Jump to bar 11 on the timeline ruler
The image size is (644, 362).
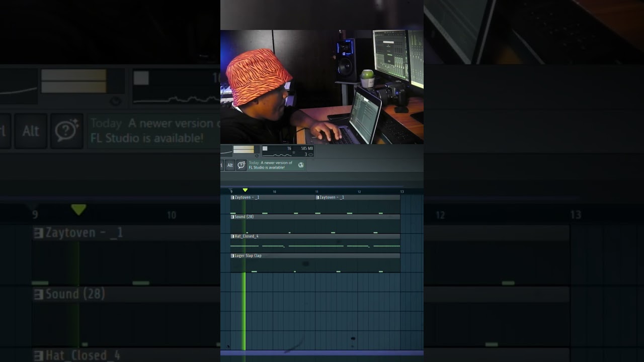(x=317, y=192)
